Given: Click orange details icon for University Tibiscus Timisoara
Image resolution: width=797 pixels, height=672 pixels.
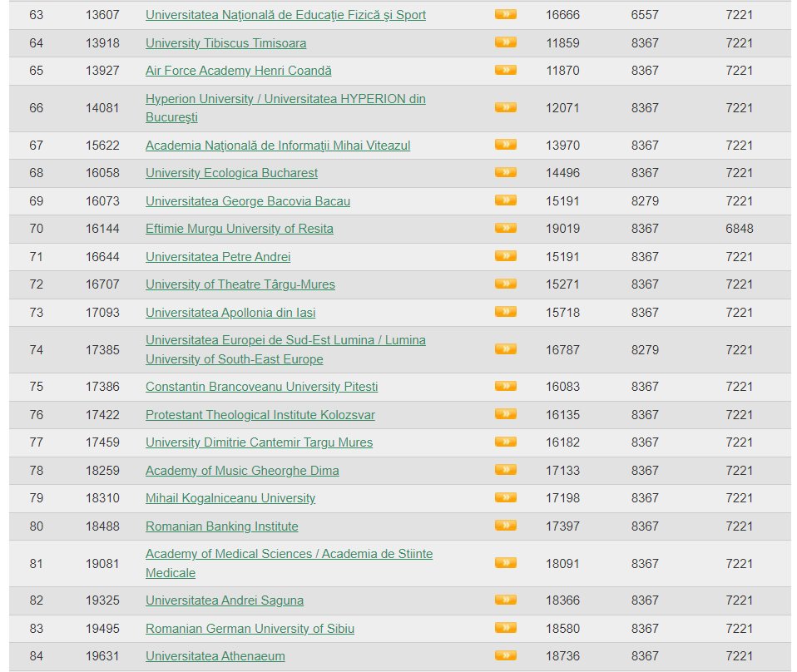Looking at the screenshot, I should pos(505,42).
